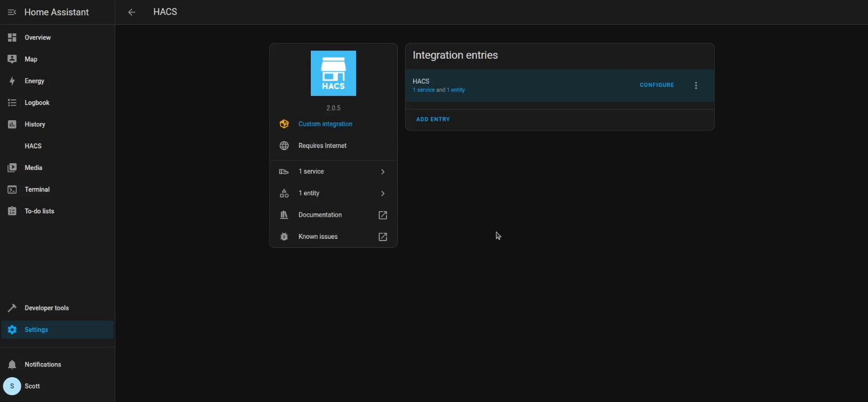Click the Settings gear icon

12,330
